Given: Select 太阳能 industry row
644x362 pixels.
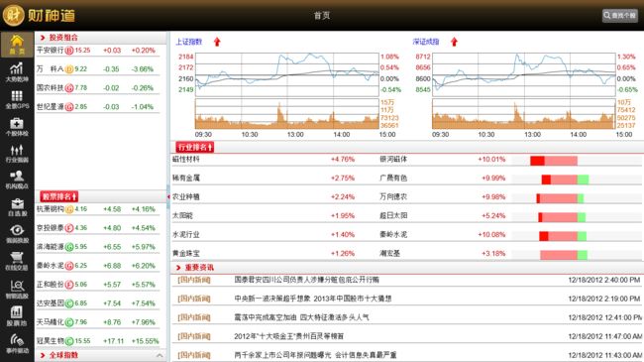Looking at the screenshot, I should [407, 215].
